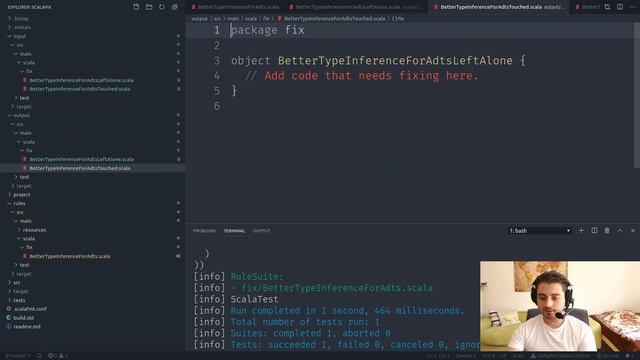
Task: Create a new file in the Explorer
Action: click(x=136, y=7)
